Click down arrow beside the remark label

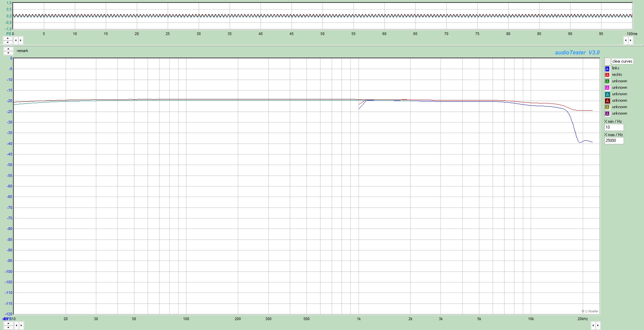(9, 53)
